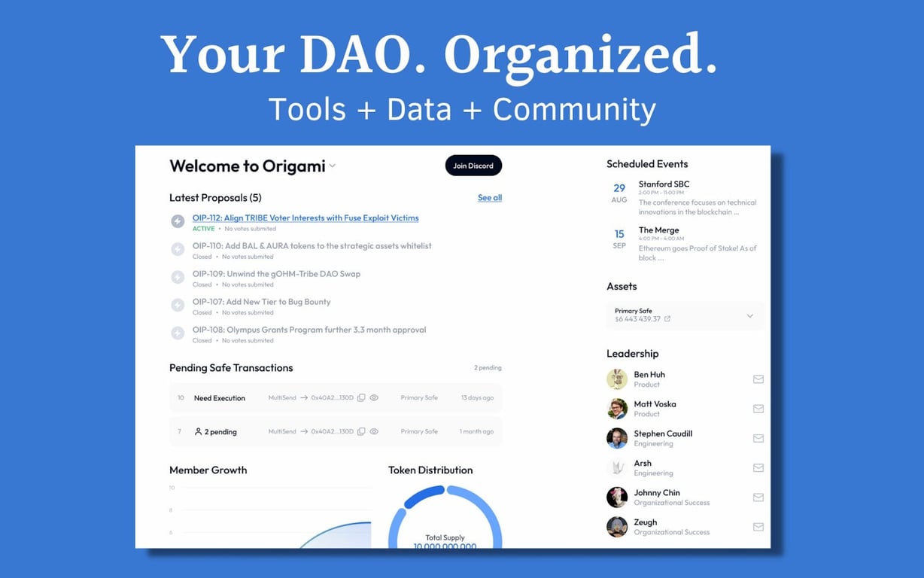This screenshot has width=924, height=578.
Task: Click the Member Growth chart area
Action: pos(270,516)
